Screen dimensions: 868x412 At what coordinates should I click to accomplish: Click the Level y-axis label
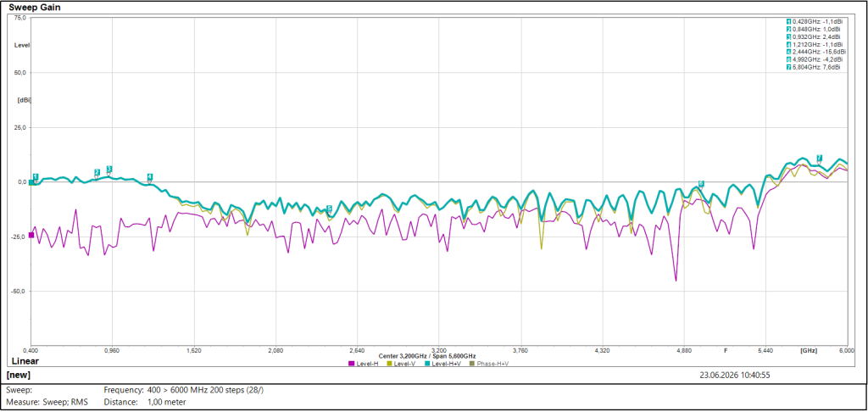coord(22,46)
